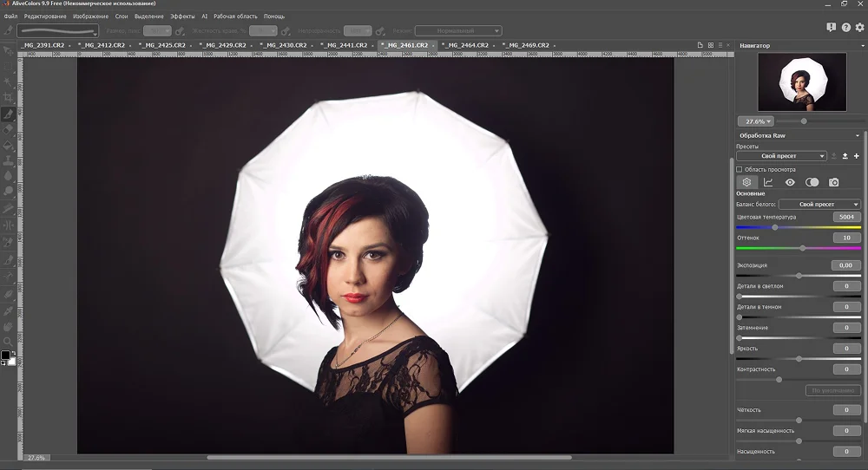The width and height of the screenshot is (868, 470).
Task: Switch to the _MG_2430.CR2 tab
Action: 282,45
